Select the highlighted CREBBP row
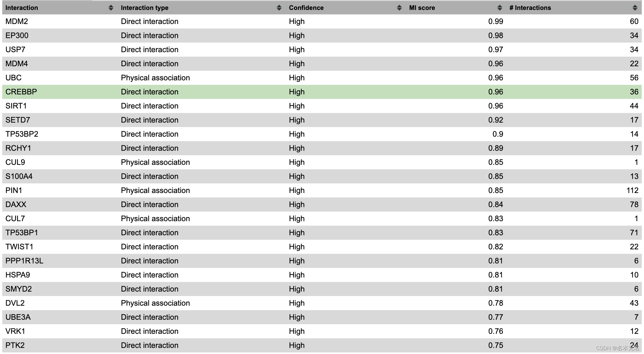Image resolution: width=644 pixels, height=354 pixels. coord(21,92)
